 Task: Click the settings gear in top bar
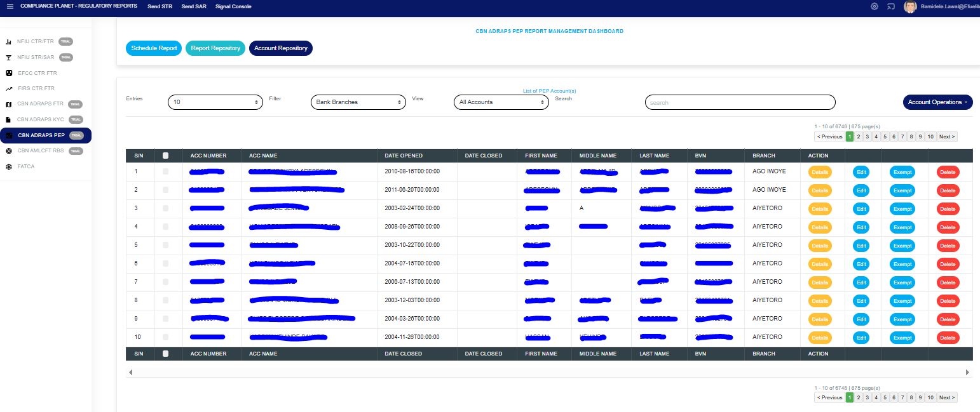(875, 6)
